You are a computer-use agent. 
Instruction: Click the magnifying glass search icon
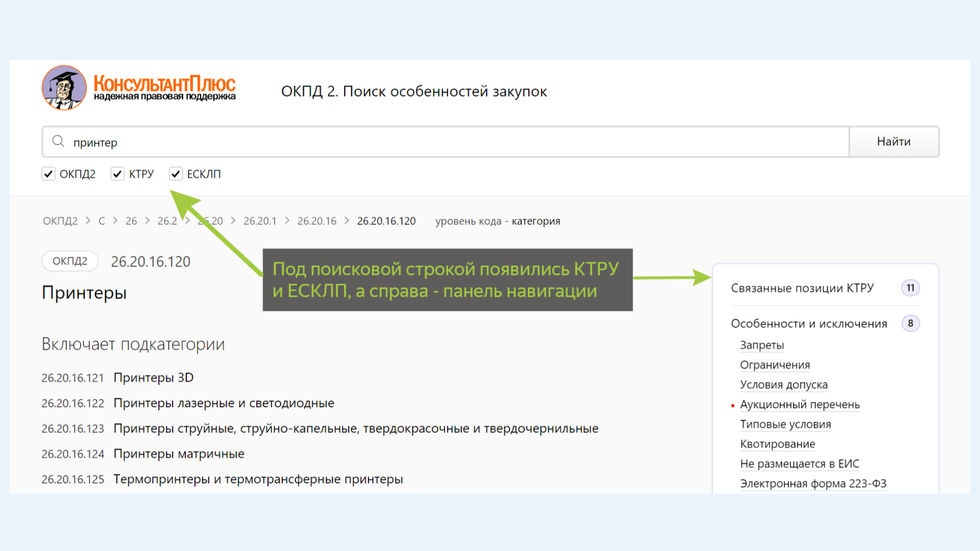(x=58, y=141)
